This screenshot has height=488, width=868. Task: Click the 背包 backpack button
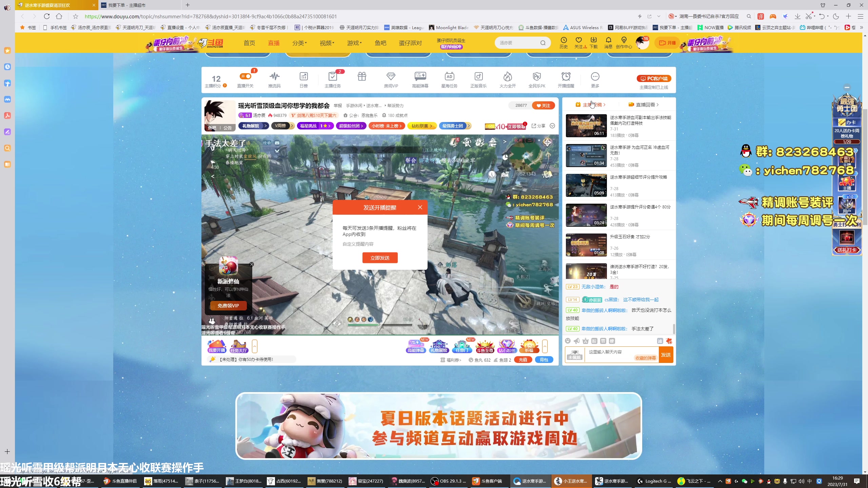[544, 360]
